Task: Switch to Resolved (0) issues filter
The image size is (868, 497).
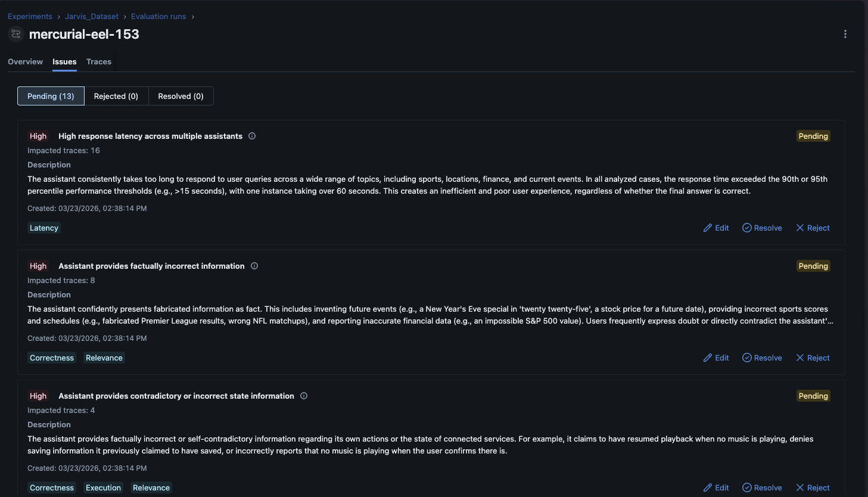Action: click(x=181, y=96)
